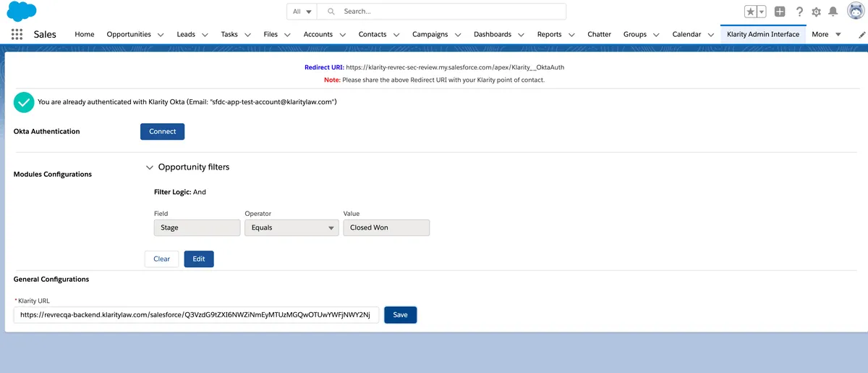The image size is (868, 373).
Task: Expand the Groups tab chevron
Action: tap(656, 34)
